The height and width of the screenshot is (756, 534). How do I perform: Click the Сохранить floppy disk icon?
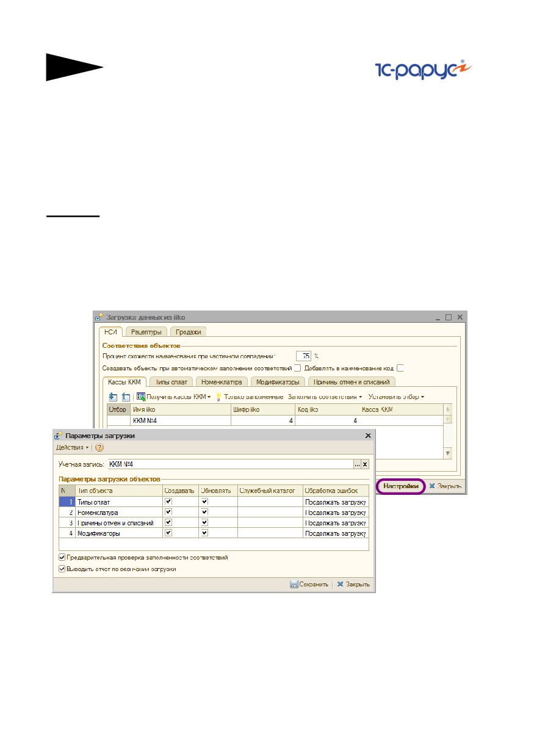tap(294, 584)
